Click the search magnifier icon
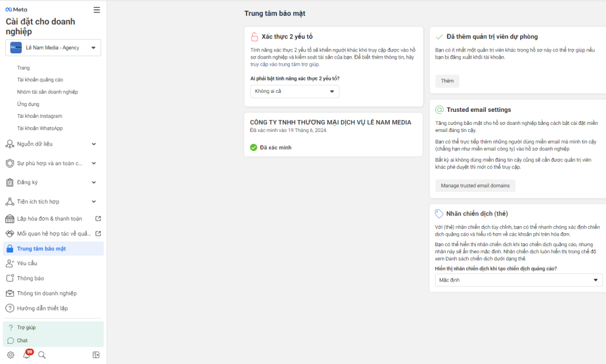This screenshot has width=606, height=364. coord(42,355)
